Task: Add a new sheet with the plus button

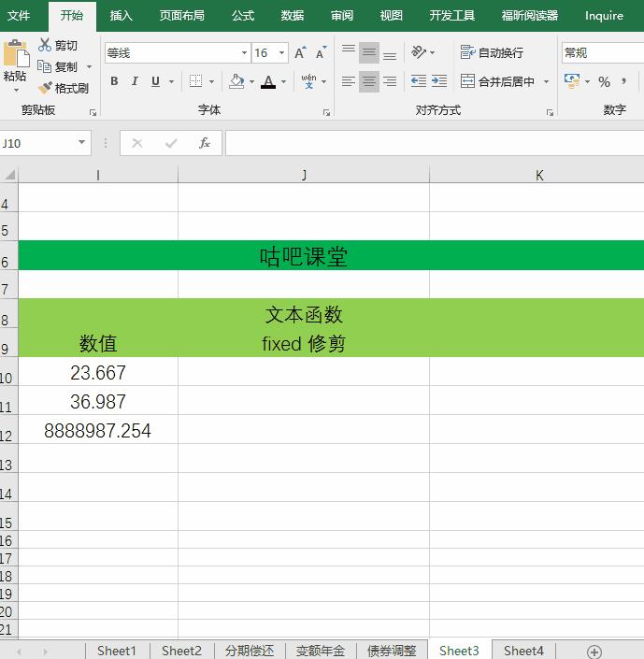Action: 594,652
